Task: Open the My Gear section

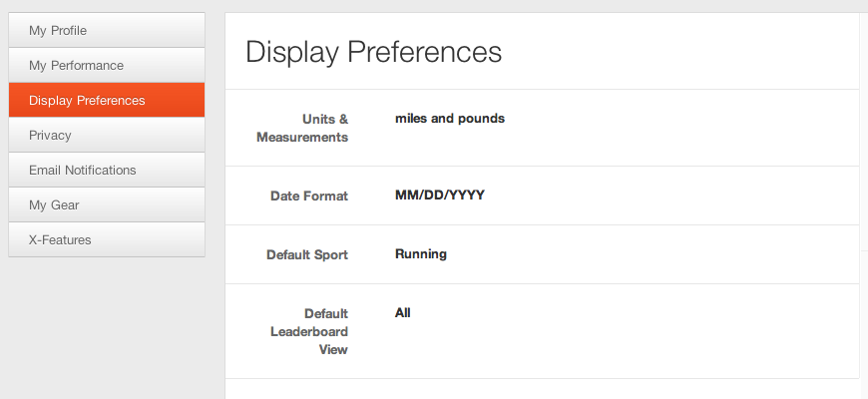Action: pyautogui.click(x=107, y=204)
